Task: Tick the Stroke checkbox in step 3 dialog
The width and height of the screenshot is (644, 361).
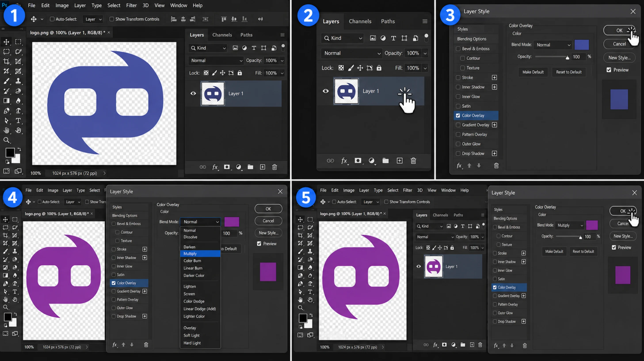Action: coord(458,78)
